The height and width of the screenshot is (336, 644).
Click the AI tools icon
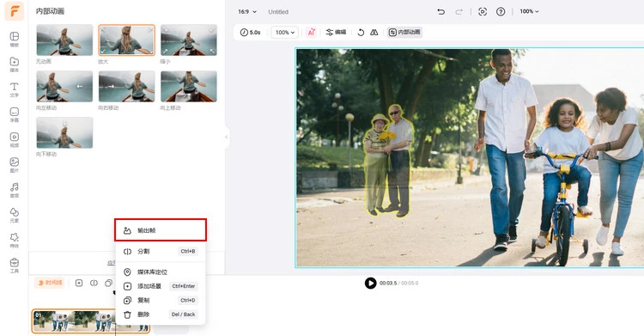(x=312, y=32)
